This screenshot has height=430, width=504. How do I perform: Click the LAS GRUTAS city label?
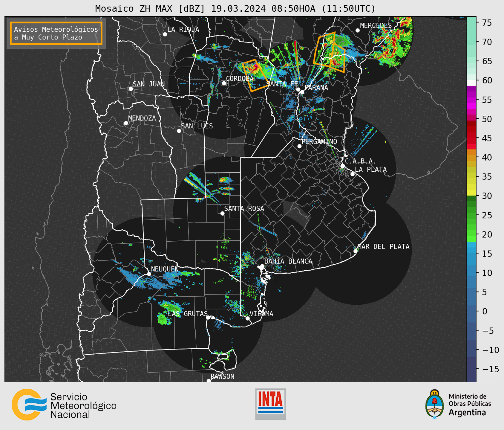pos(188,314)
